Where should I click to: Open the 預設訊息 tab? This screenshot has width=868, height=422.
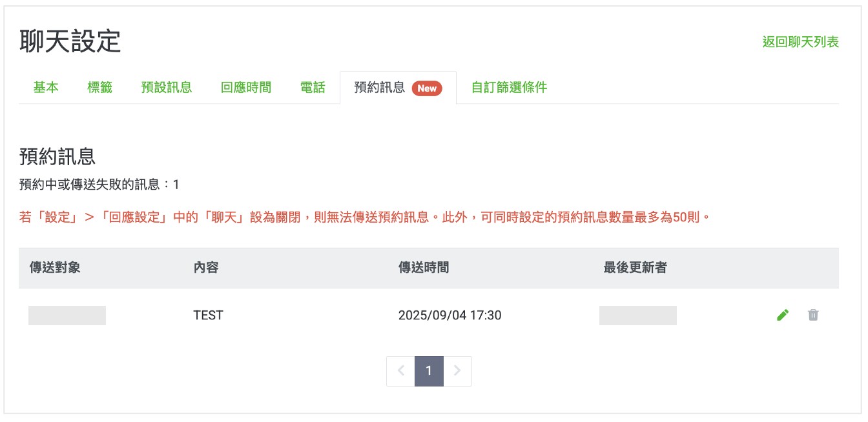pos(167,88)
